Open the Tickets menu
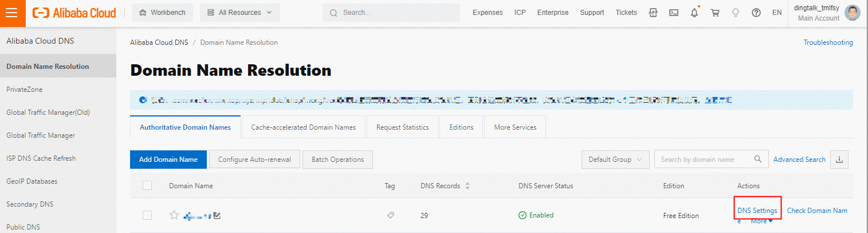 (x=626, y=13)
